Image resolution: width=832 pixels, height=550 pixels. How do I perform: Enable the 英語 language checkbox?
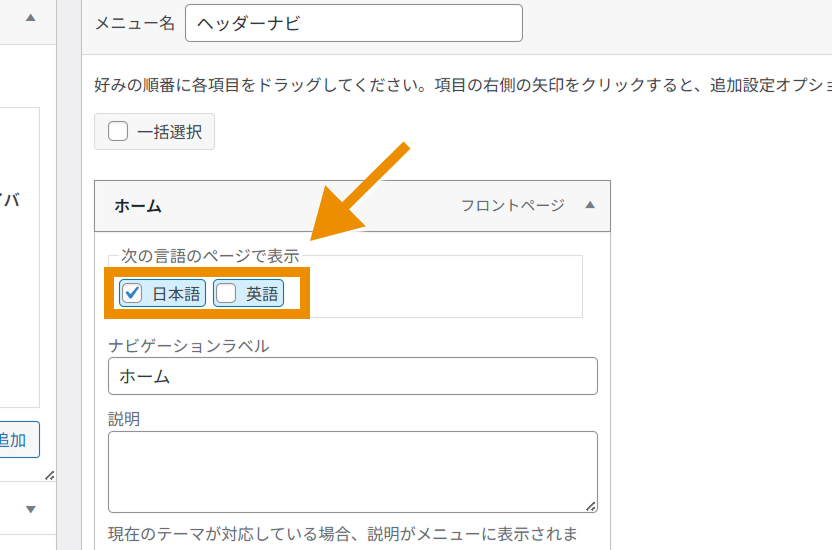[227, 294]
